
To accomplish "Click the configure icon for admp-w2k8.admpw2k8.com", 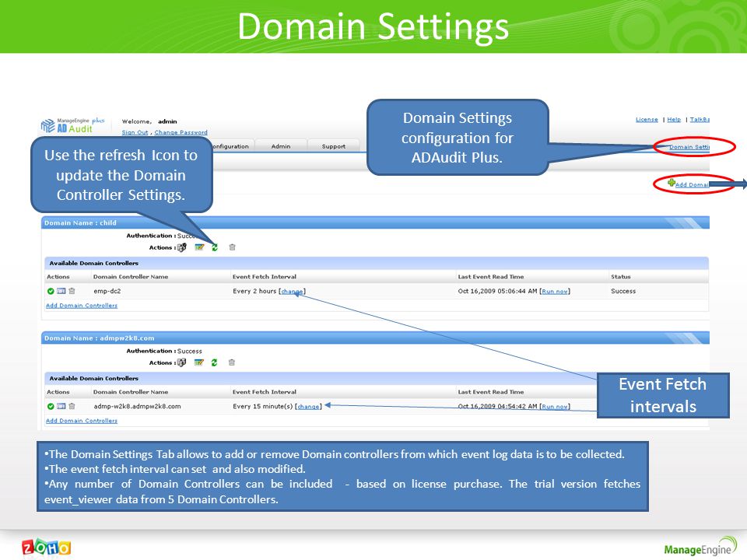I will [x=61, y=406].
